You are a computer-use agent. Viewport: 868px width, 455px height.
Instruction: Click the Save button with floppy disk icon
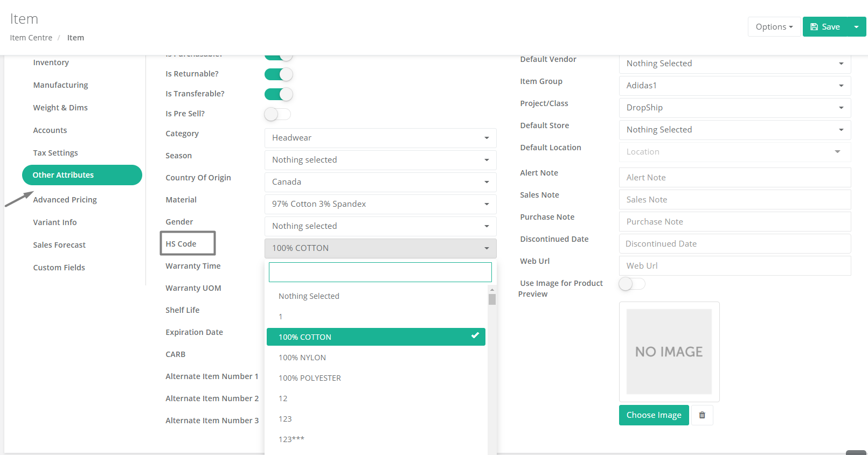pyautogui.click(x=825, y=27)
